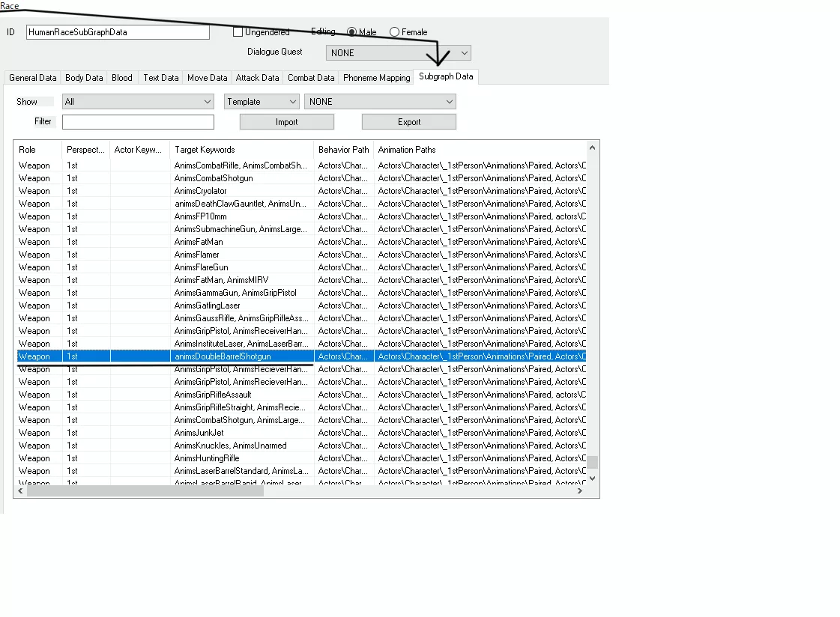The image size is (840, 617).
Task: Select the AnimsCryolator row
Action: [302, 191]
